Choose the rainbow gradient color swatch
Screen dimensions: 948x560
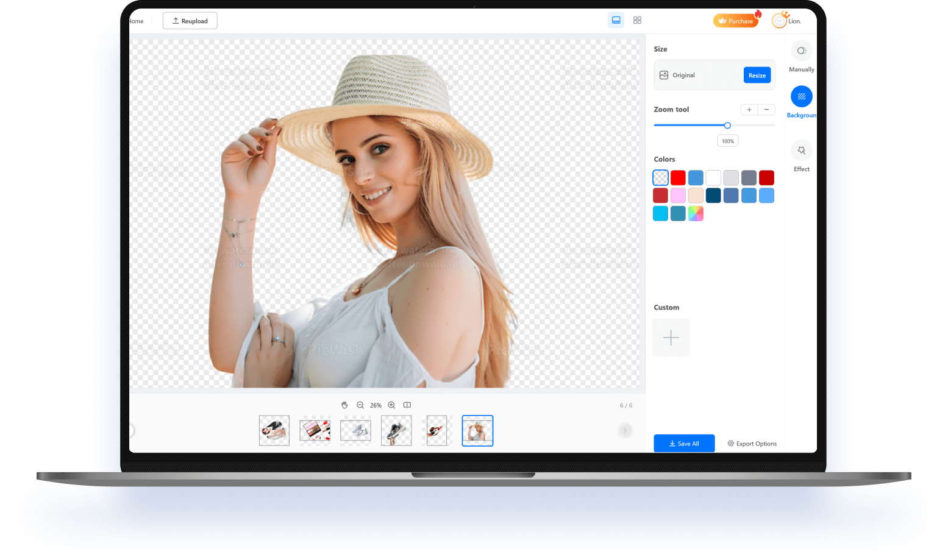click(696, 213)
